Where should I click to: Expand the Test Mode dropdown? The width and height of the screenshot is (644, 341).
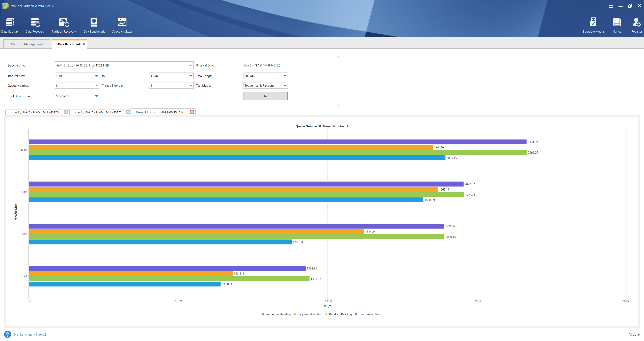pyautogui.click(x=285, y=86)
